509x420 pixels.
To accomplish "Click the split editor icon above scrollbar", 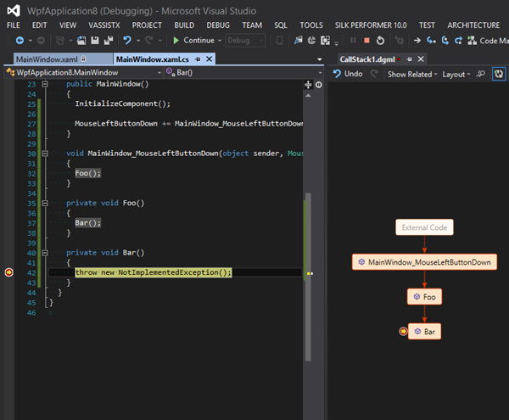I will coord(308,85).
